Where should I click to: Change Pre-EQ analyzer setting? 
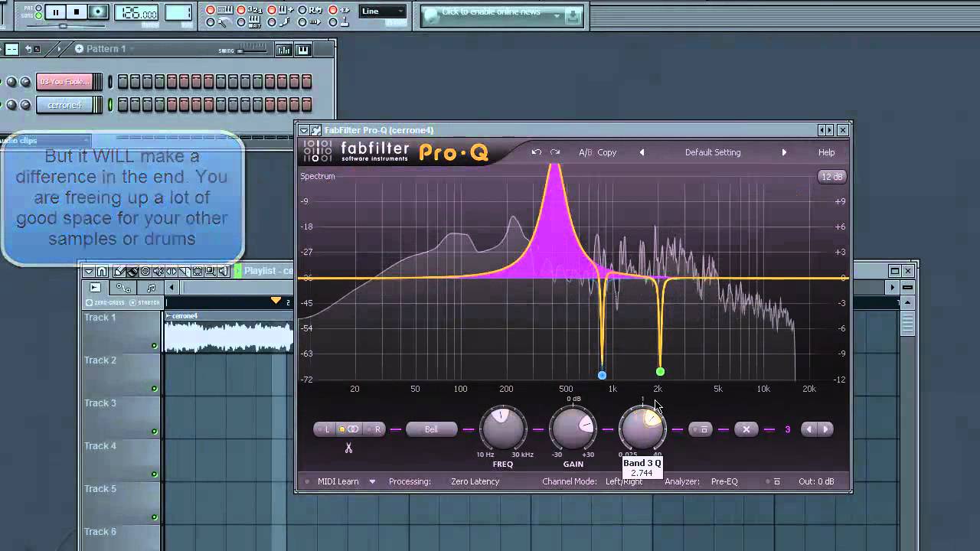(724, 481)
